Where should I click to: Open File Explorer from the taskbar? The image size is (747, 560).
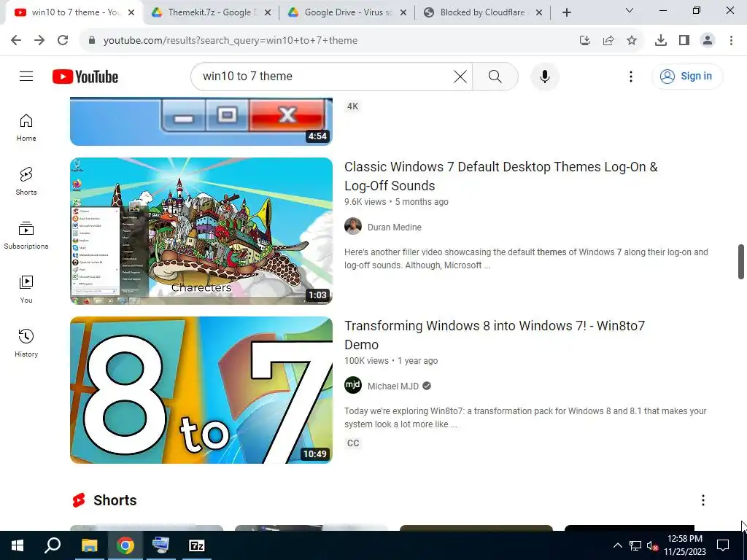(x=89, y=545)
